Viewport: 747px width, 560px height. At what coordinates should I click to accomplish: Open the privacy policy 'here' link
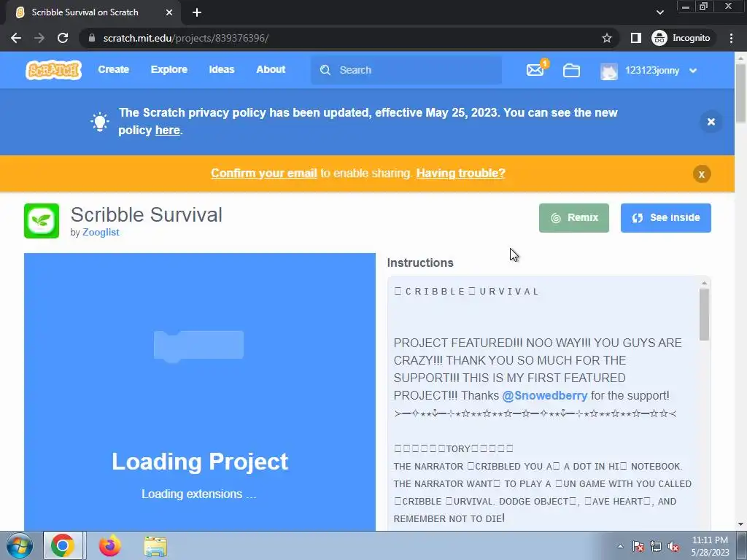pyautogui.click(x=167, y=130)
